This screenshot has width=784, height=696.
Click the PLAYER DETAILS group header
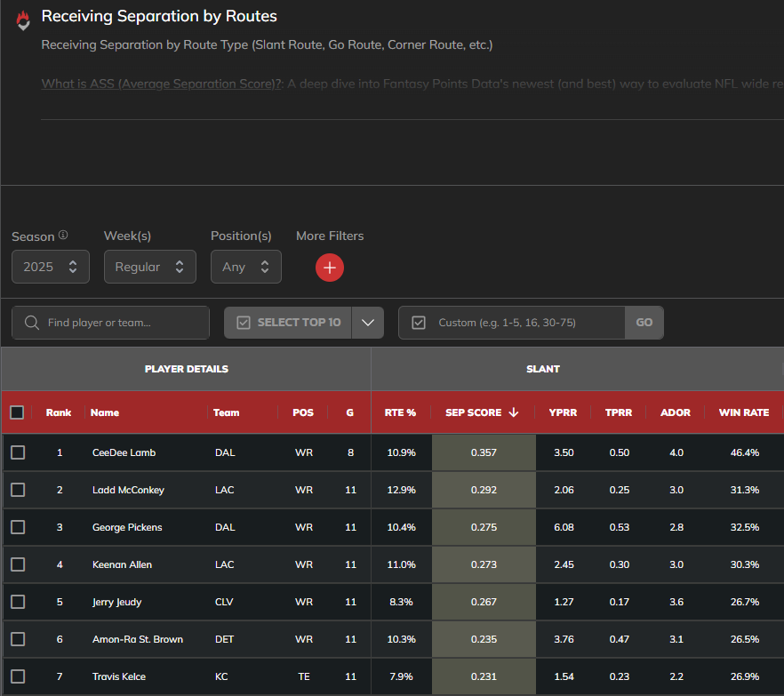tap(187, 369)
